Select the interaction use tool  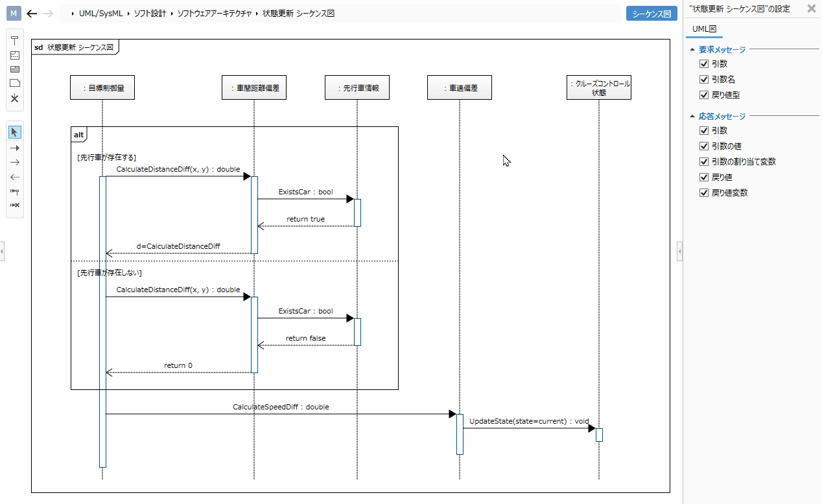(x=15, y=69)
